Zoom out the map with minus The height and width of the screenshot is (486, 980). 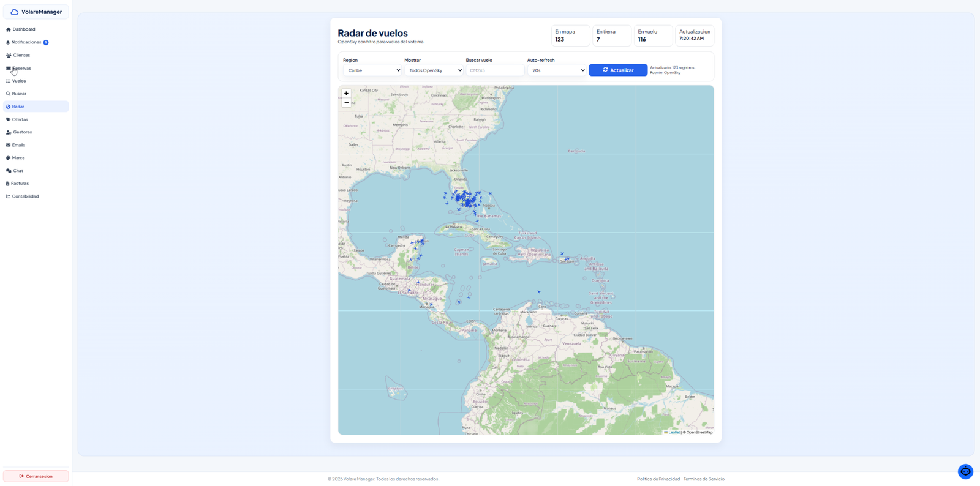[346, 103]
